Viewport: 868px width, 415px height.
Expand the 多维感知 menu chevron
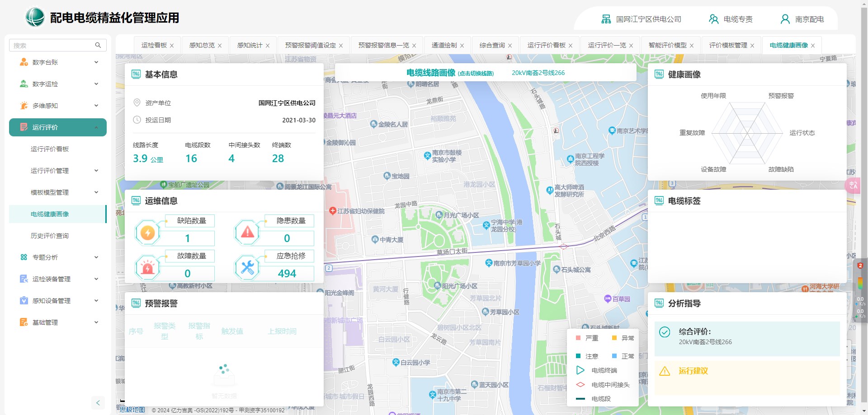click(96, 105)
